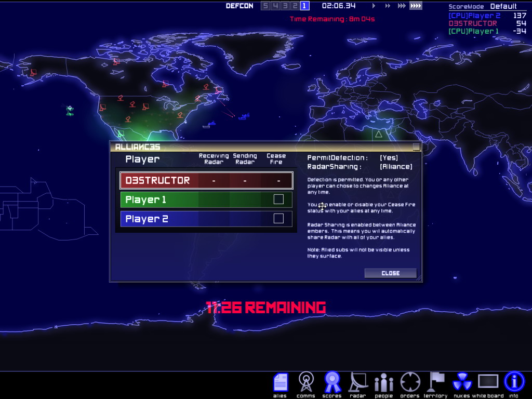Click the Time Remaining: 8m 04s text
This screenshot has width=532, height=399.
(x=332, y=19)
